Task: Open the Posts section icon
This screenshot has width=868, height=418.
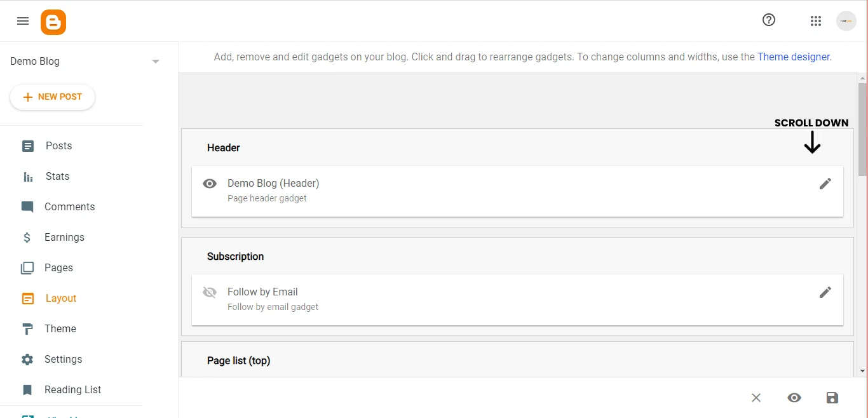Action: [x=28, y=145]
